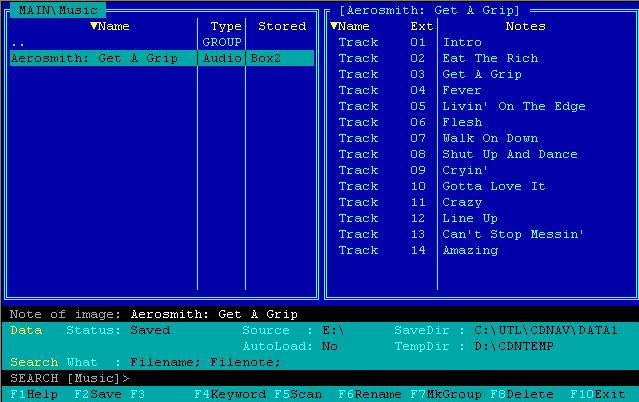Choose F5 Scan
Screen dimensions: 639x402
pyautogui.click(x=298, y=394)
